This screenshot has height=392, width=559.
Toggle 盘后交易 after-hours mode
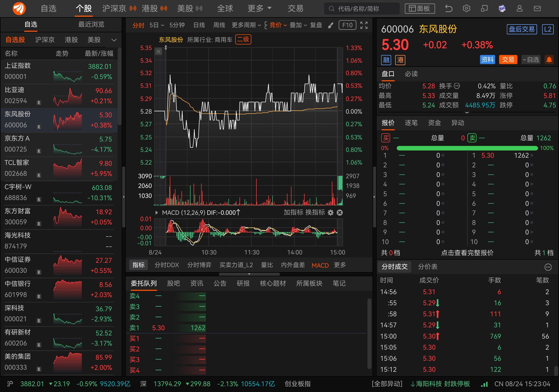point(522,29)
